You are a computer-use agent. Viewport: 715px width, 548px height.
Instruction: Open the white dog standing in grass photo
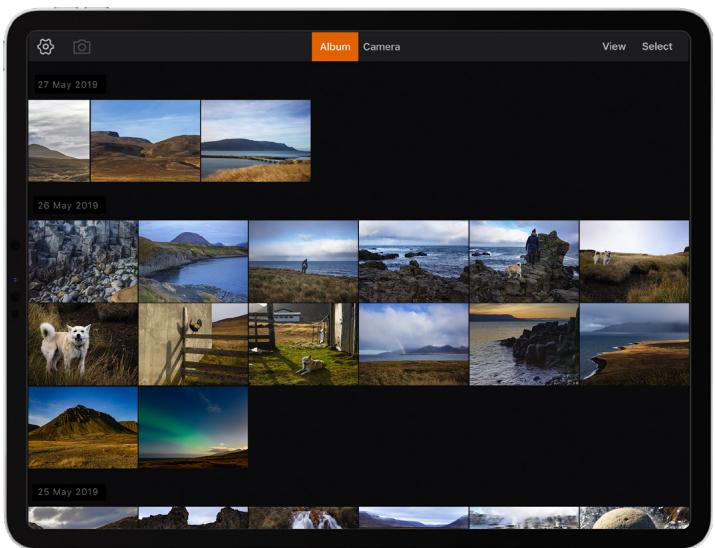(83, 344)
